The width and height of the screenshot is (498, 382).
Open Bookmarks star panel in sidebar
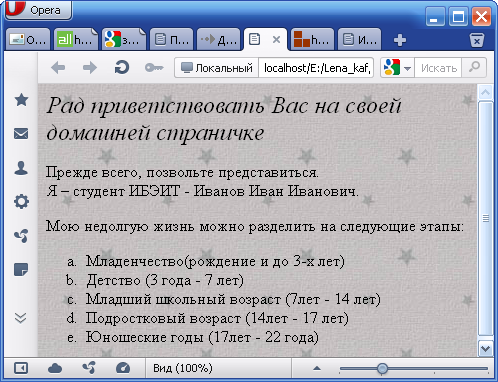click(21, 100)
